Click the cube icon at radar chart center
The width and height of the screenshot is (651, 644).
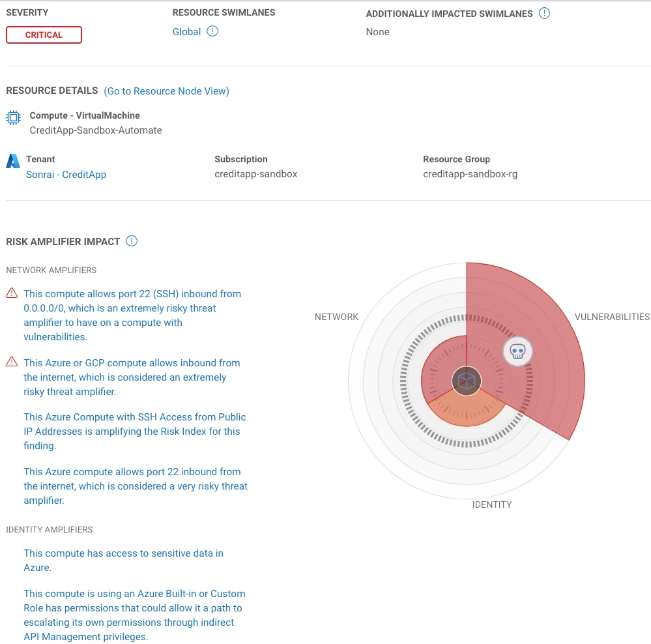467,381
